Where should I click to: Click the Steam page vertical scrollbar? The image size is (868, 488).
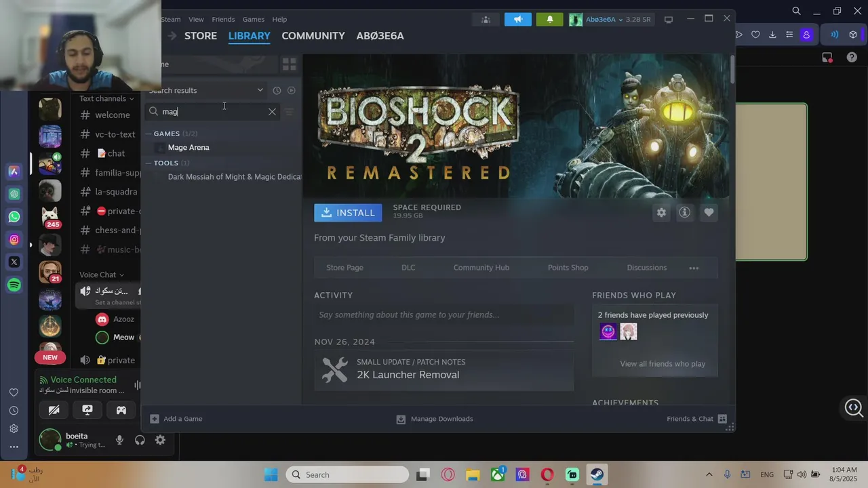pos(732,68)
